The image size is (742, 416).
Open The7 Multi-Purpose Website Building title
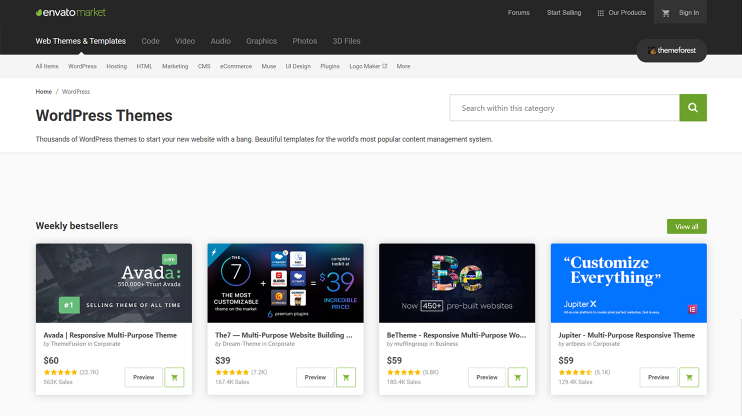click(x=284, y=335)
